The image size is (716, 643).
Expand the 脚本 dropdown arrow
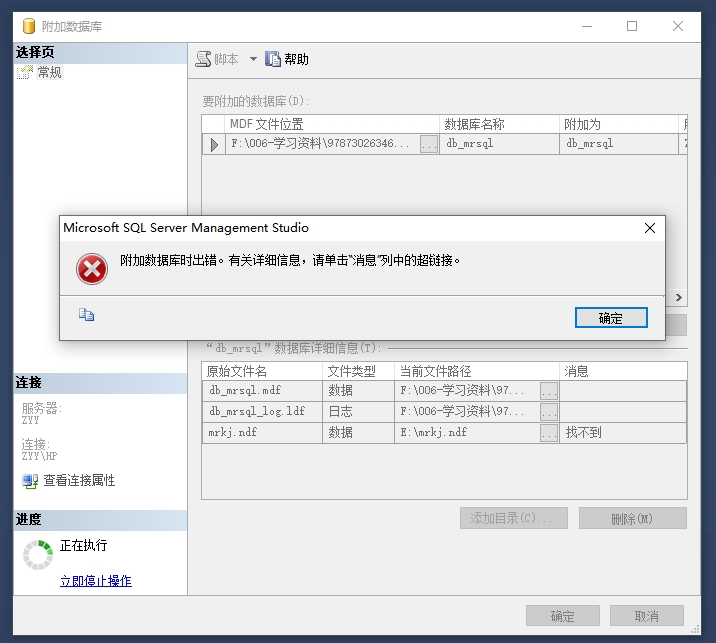(253, 59)
